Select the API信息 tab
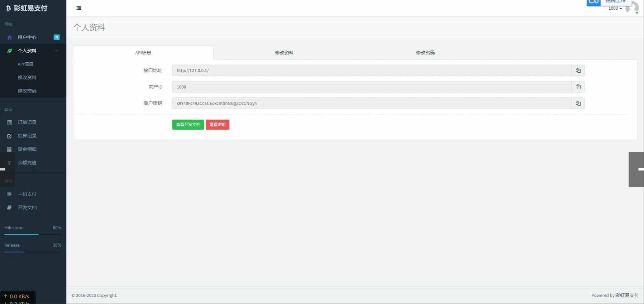 143,53
